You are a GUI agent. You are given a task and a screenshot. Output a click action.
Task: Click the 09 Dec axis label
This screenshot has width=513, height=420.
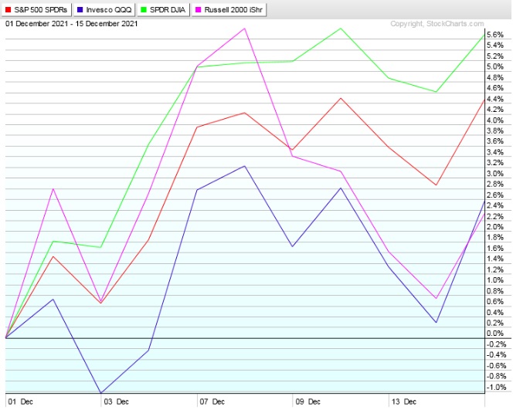[307, 401]
